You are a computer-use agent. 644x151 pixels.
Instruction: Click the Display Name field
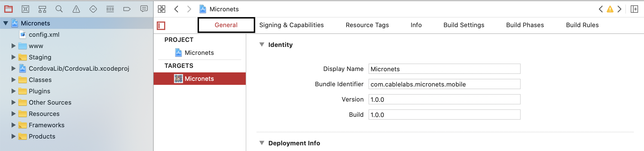point(444,69)
